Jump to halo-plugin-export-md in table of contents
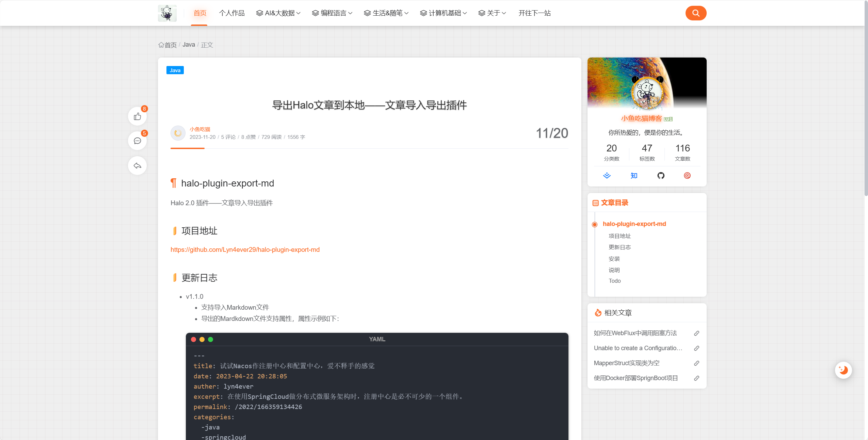 coord(634,224)
